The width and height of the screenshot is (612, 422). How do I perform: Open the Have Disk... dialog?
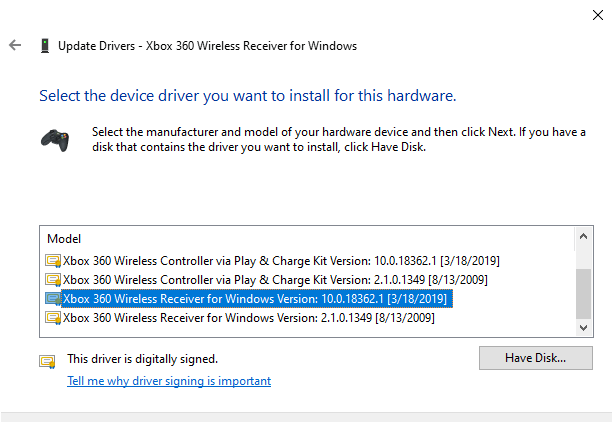point(536,358)
